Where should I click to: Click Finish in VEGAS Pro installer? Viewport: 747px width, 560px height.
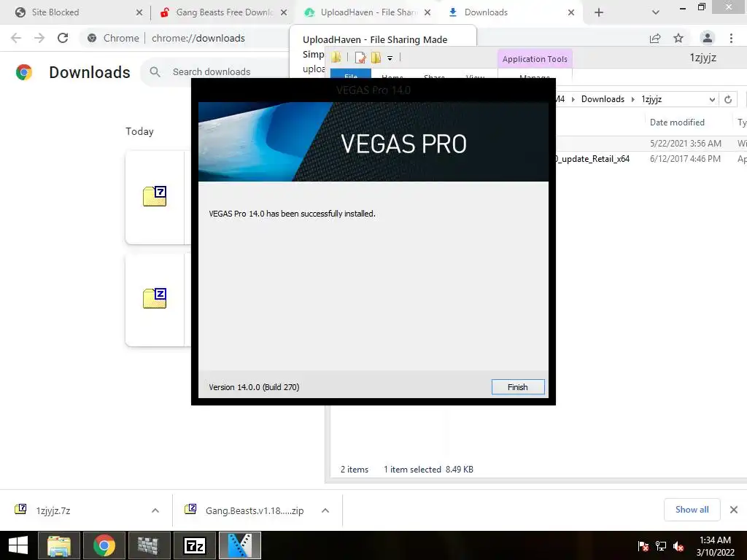coord(517,387)
